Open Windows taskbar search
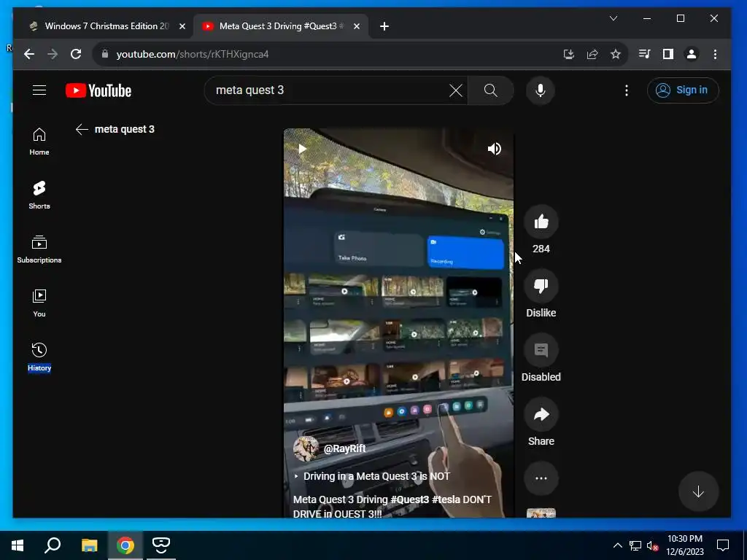 coord(53,545)
